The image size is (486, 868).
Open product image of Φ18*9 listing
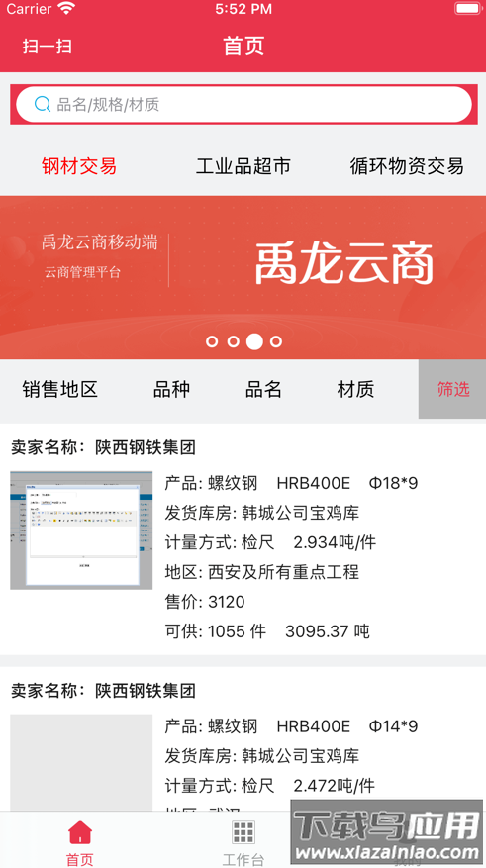click(81, 530)
